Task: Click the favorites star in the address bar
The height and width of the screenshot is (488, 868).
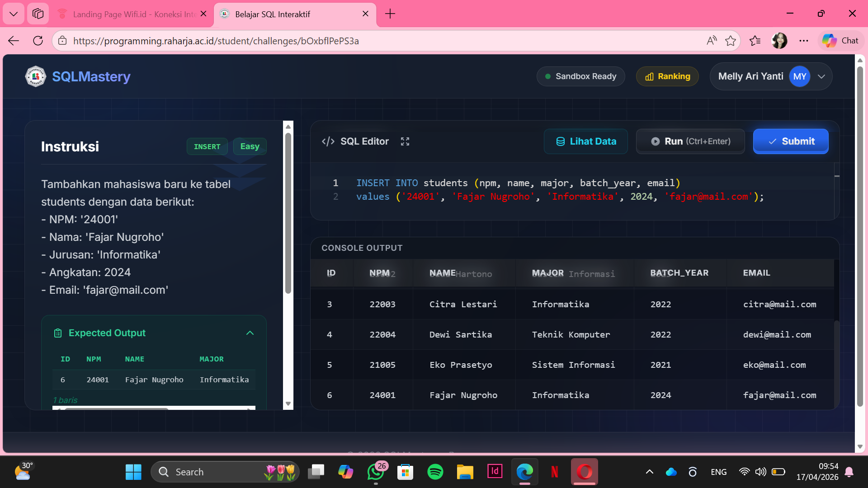Action: coord(730,41)
